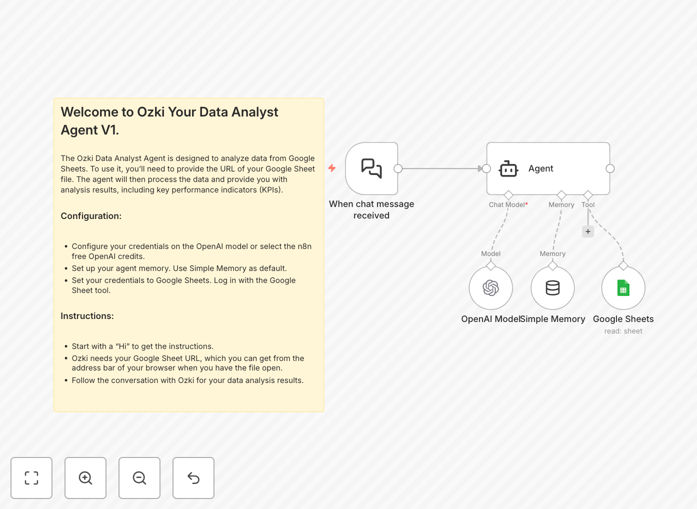
Task: Click the chat trigger output connector
Action: pos(398,168)
